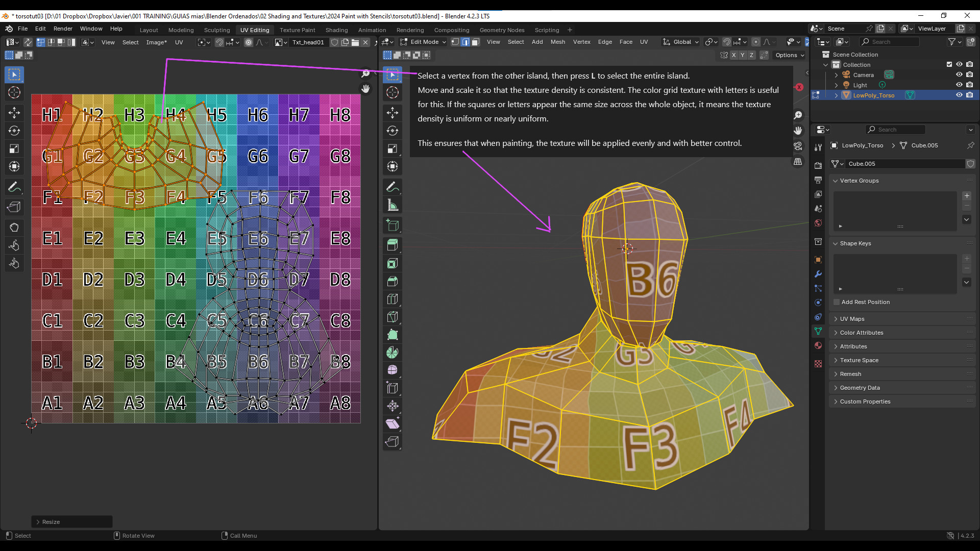980x551 pixels.
Task: Toggle fake user shield for Cube.005 mesh
Action: coord(970,164)
